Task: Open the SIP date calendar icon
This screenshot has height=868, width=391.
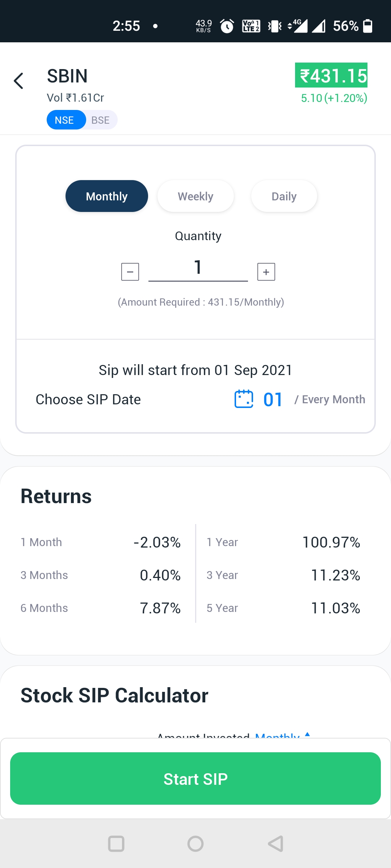Action: tap(244, 399)
